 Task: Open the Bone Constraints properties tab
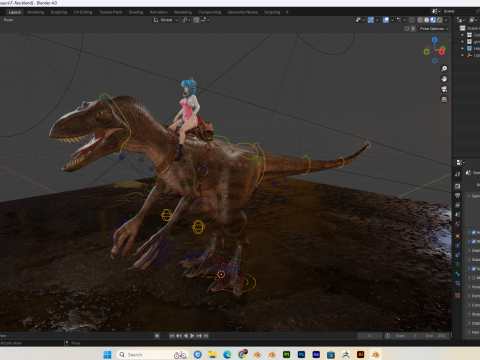coord(458,283)
